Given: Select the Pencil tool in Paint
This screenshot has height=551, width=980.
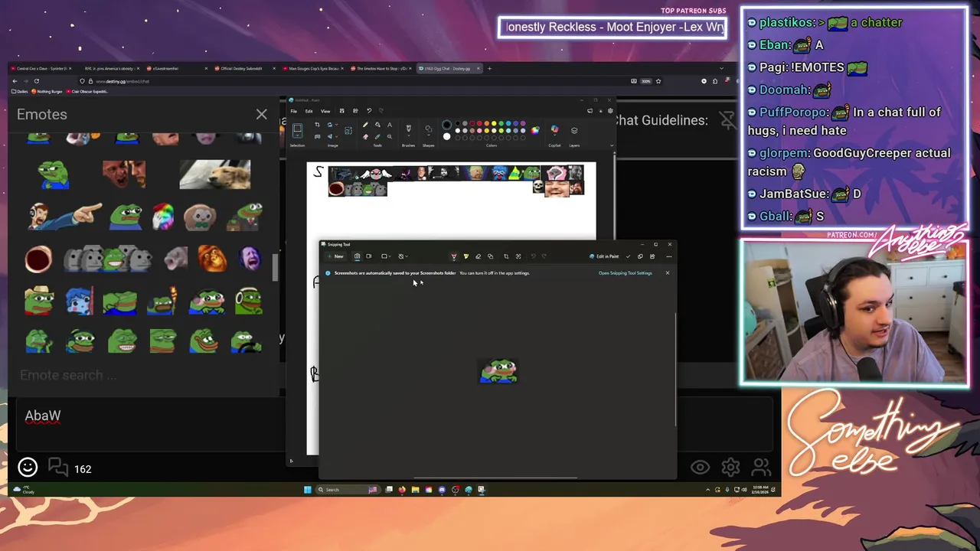Looking at the screenshot, I should pos(365,125).
